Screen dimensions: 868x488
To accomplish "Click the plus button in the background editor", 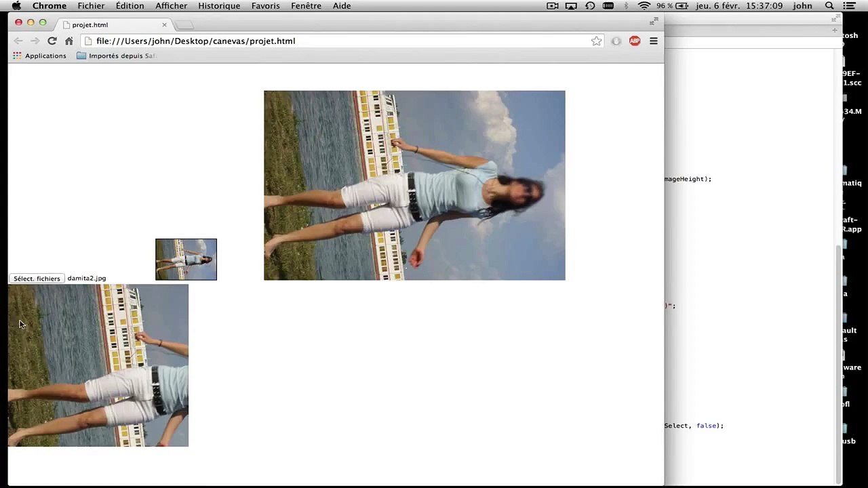I will point(834,31).
